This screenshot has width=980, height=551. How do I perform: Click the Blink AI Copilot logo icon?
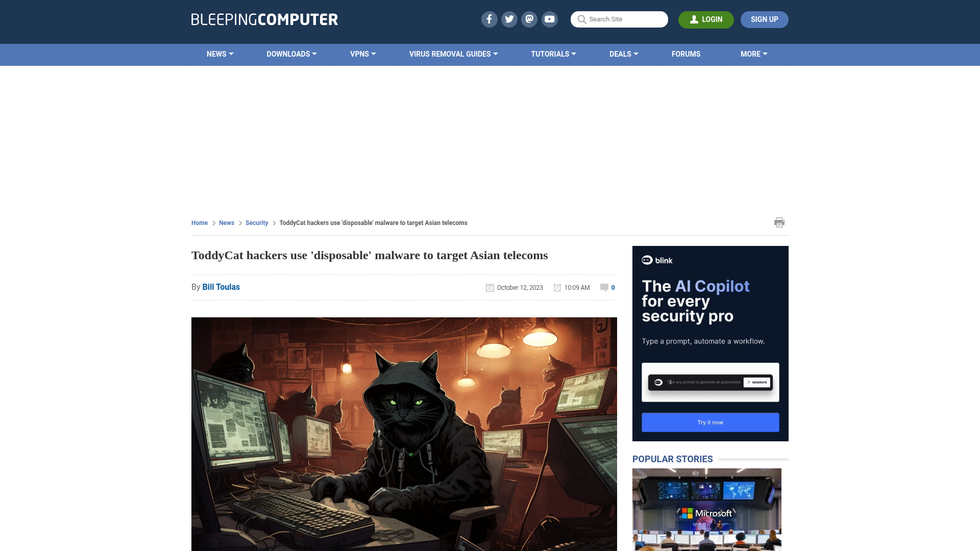click(x=647, y=260)
